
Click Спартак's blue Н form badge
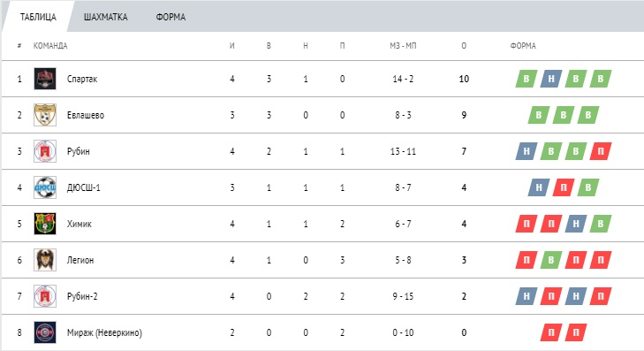(551, 79)
